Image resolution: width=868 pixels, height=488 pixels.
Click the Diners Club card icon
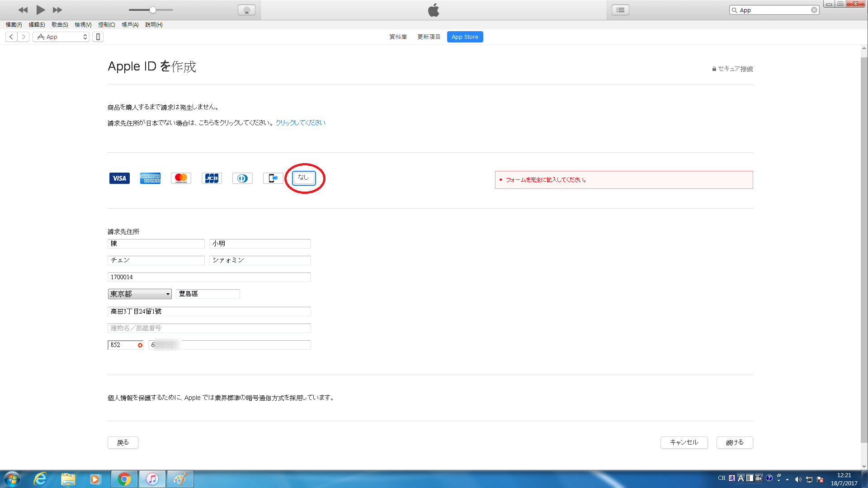point(242,178)
